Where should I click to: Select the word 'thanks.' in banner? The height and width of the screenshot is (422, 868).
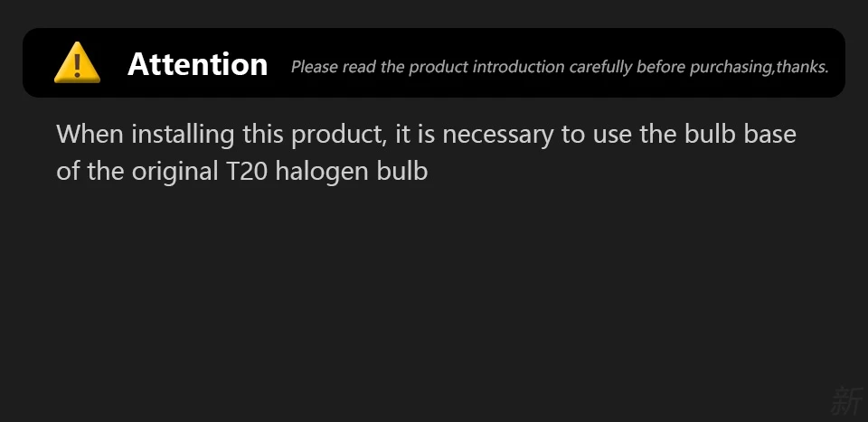pyautogui.click(x=802, y=66)
